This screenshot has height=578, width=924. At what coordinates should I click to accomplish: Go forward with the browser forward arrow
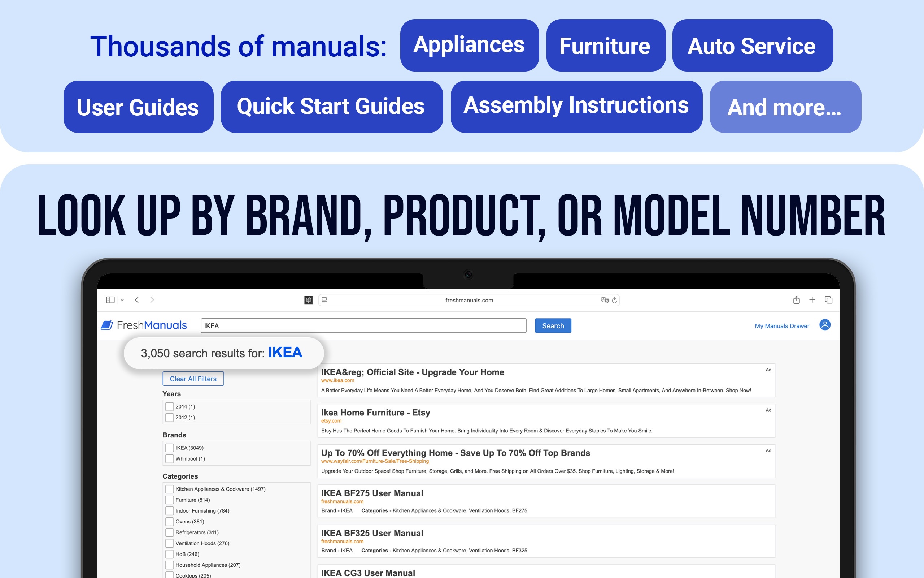pyautogui.click(x=152, y=300)
